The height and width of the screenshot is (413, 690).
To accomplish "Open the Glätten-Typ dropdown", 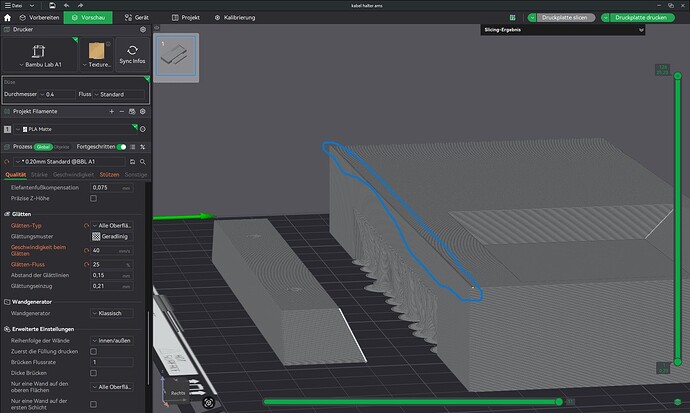I will pyautogui.click(x=112, y=226).
